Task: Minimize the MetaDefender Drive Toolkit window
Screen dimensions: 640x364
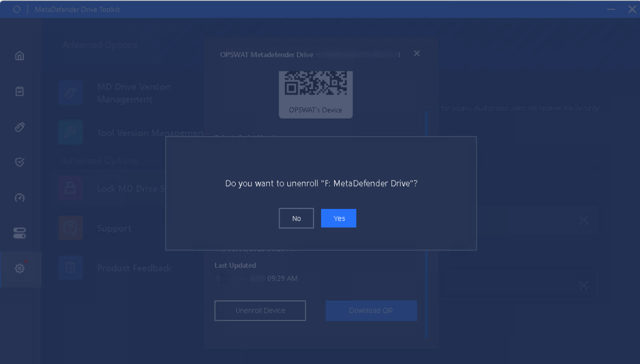Action: pyautogui.click(x=611, y=9)
